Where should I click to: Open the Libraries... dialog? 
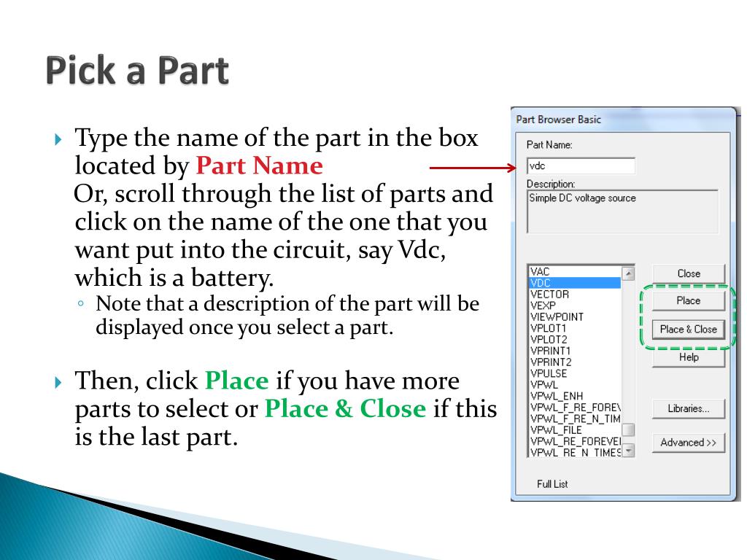[x=689, y=408]
